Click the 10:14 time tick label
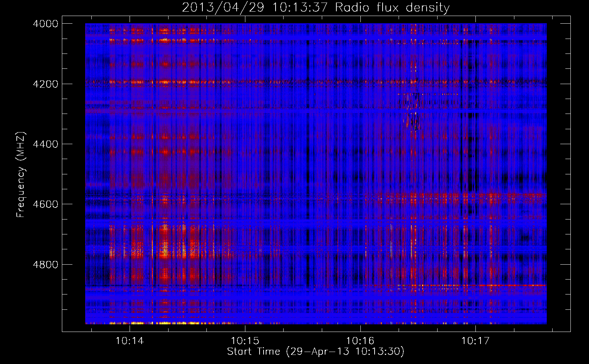 [130, 341]
